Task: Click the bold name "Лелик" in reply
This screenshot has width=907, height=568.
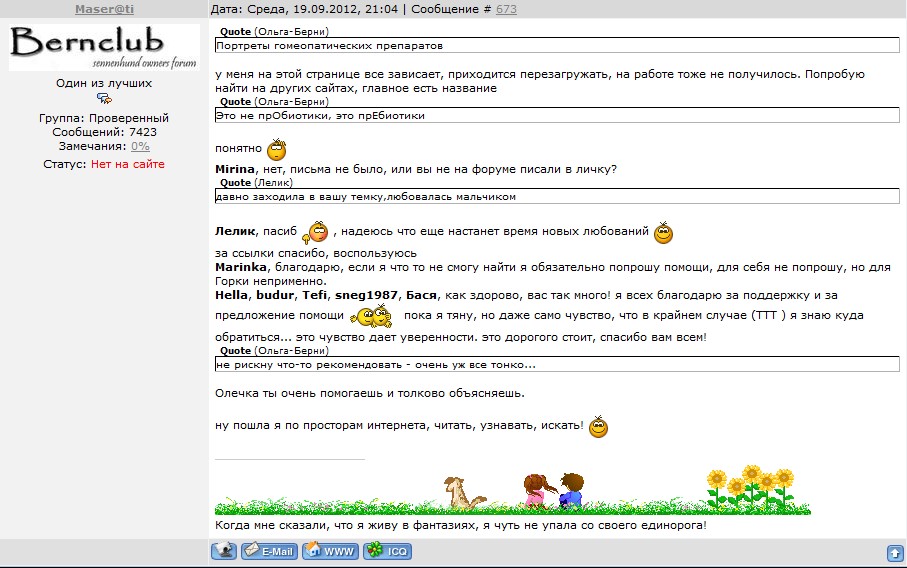Action: [x=235, y=231]
